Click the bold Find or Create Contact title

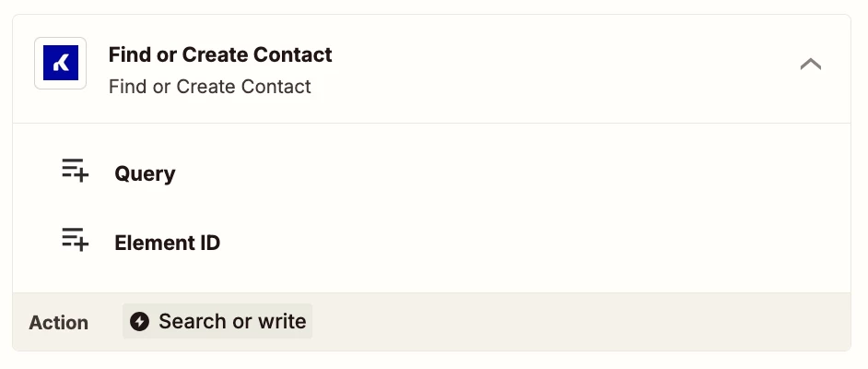click(x=220, y=54)
